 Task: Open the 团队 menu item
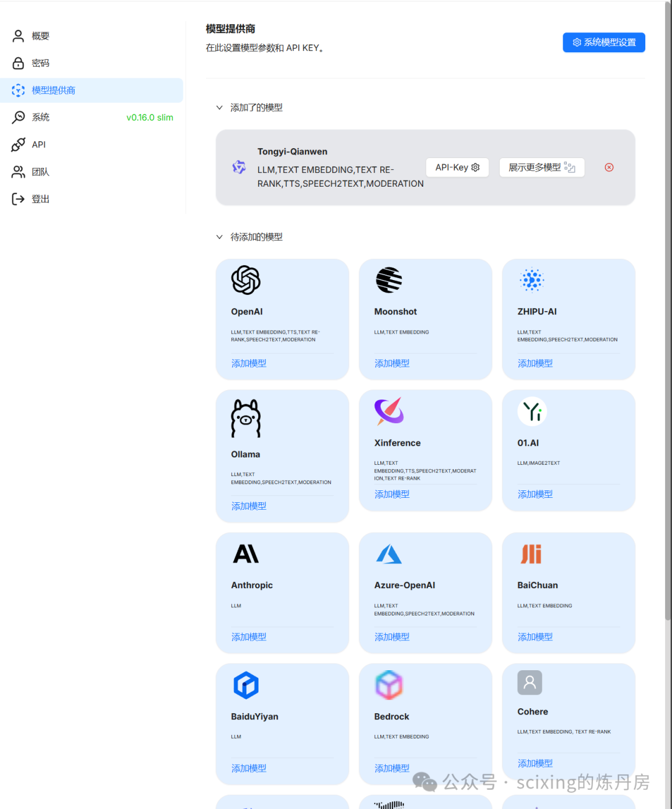point(91,172)
